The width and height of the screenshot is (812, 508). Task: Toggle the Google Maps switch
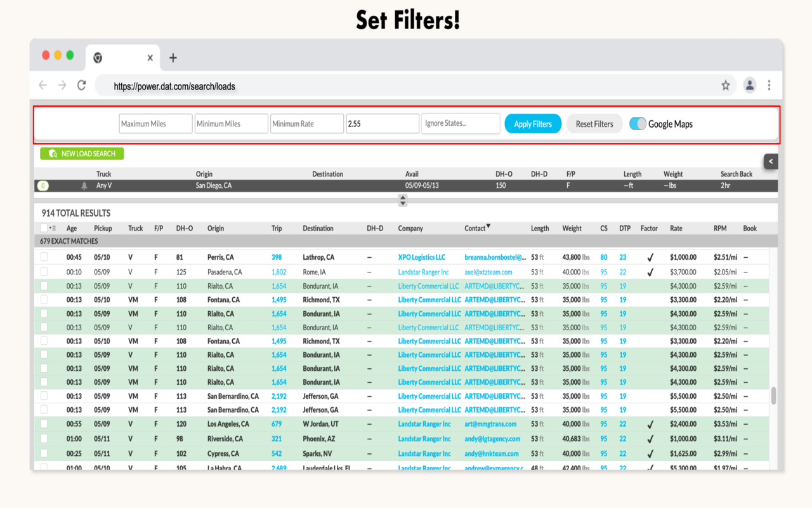[x=638, y=124]
